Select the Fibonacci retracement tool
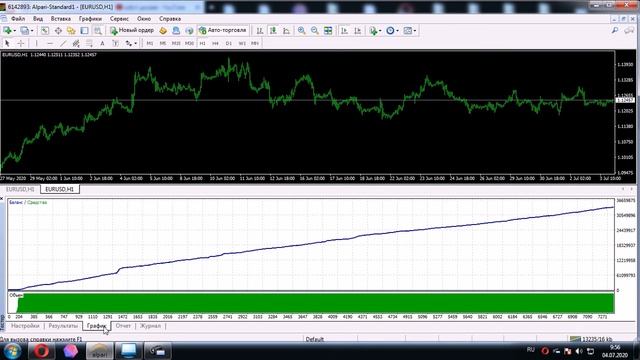The width and height of the screenshot is (640, 360). coord(89,43)
